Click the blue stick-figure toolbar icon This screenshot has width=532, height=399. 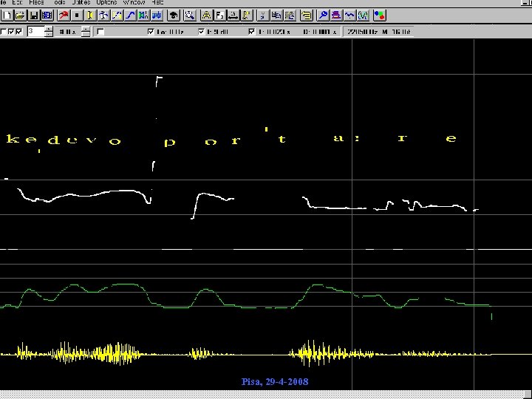pyautogui.click(x=103, y=16)
